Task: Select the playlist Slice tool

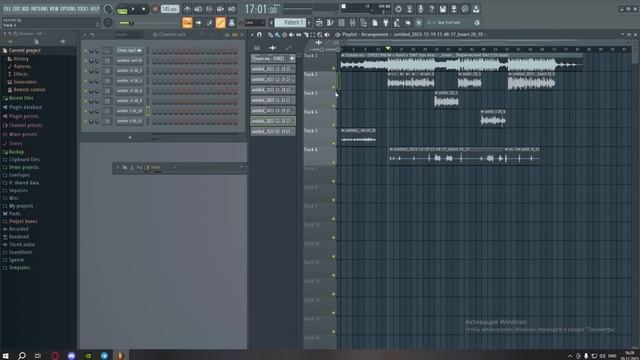Action: 306,35
